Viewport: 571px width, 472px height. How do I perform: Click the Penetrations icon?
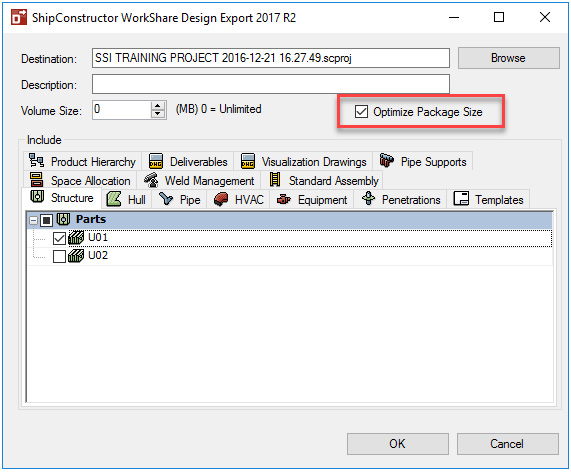369,198
